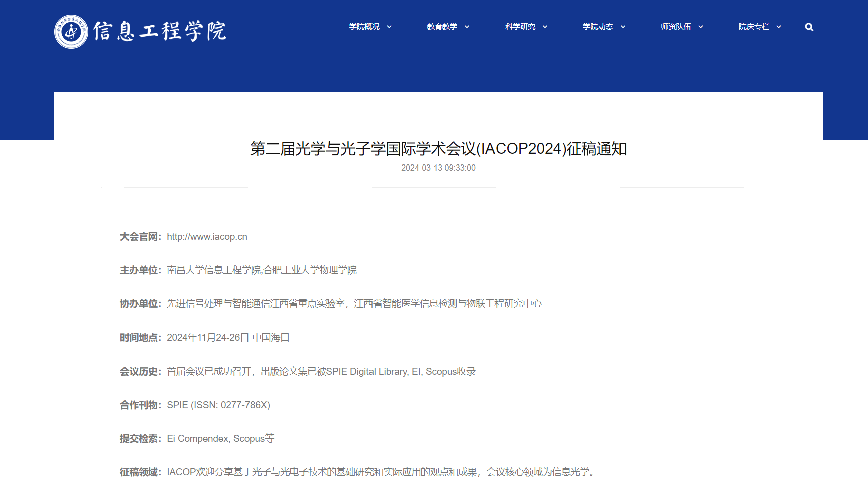
Task: Expand chevron next to 科学研究
Action: [x=545, y=27]
